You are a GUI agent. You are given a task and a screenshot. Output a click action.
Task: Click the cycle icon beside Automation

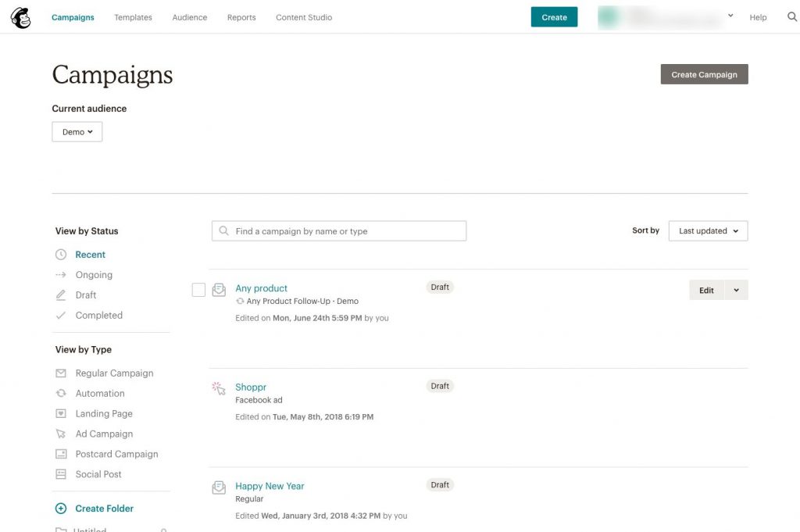pyautogui.click(x=61, y=393)
